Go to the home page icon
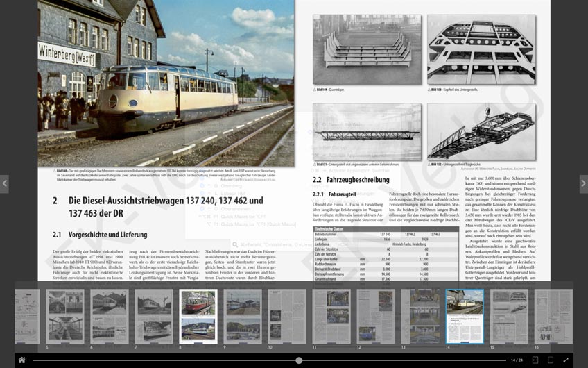 click(21, 360)
